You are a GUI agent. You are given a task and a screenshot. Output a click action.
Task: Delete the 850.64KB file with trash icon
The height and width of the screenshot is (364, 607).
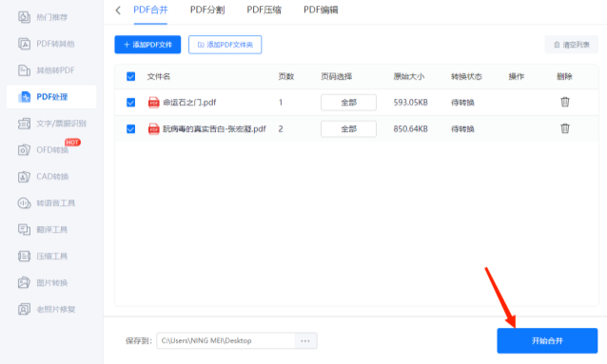coord(565,128)
